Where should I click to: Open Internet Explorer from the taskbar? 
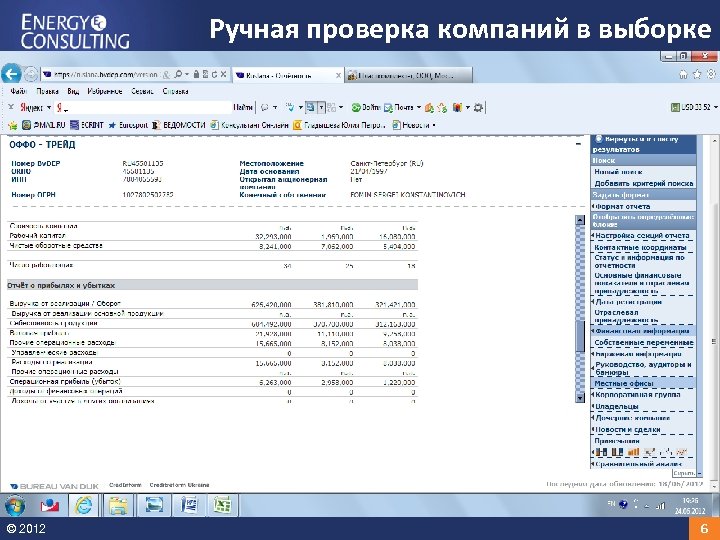point(83,506)
